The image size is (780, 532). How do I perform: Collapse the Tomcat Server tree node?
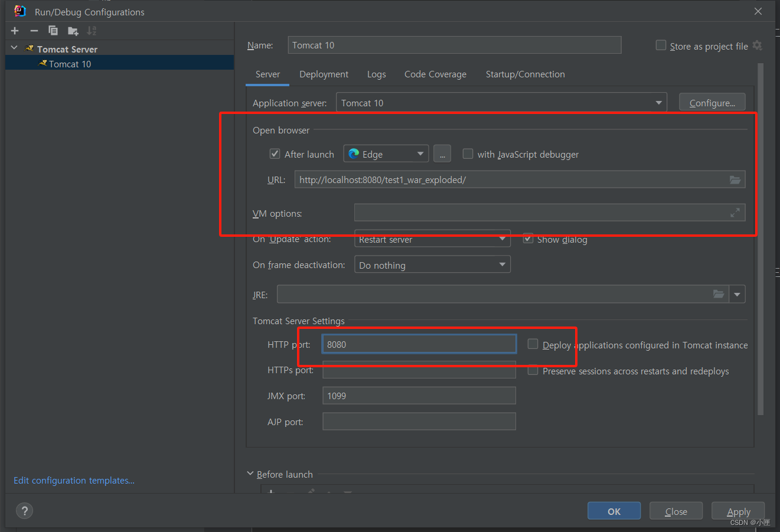click(14, 48)
